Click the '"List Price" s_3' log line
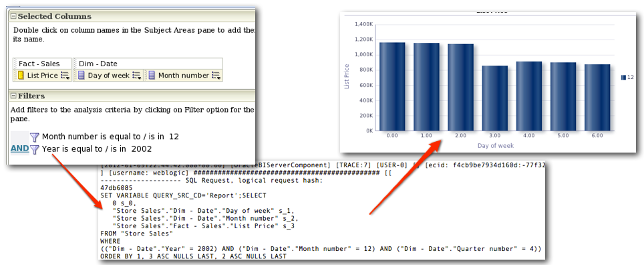This screenshot has width=644, height=265. [204, 226]
